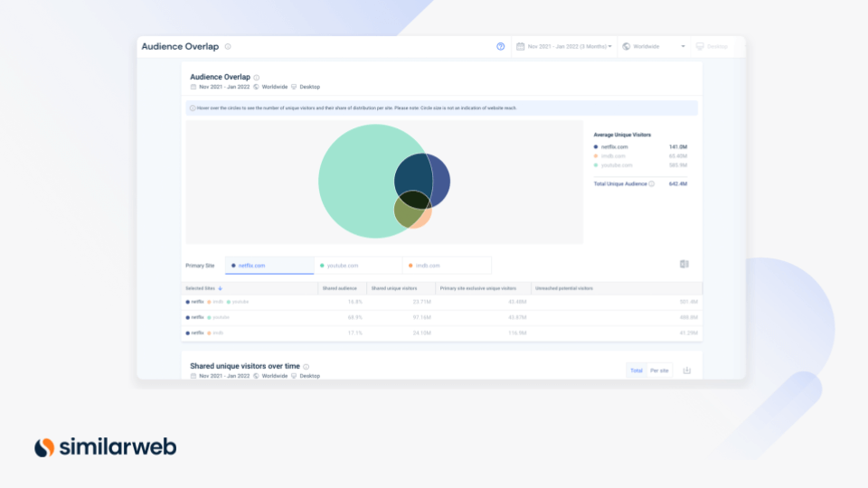Click info icon next to Shared unique visitors over time
Screen dimensions: 868x488
[x=306, y=367]
